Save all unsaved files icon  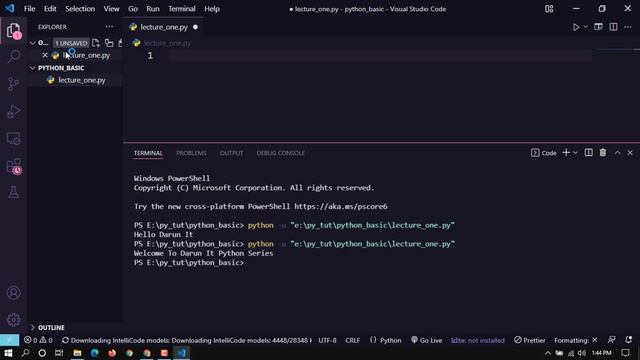pyautogui.click(x=109, y=43)
